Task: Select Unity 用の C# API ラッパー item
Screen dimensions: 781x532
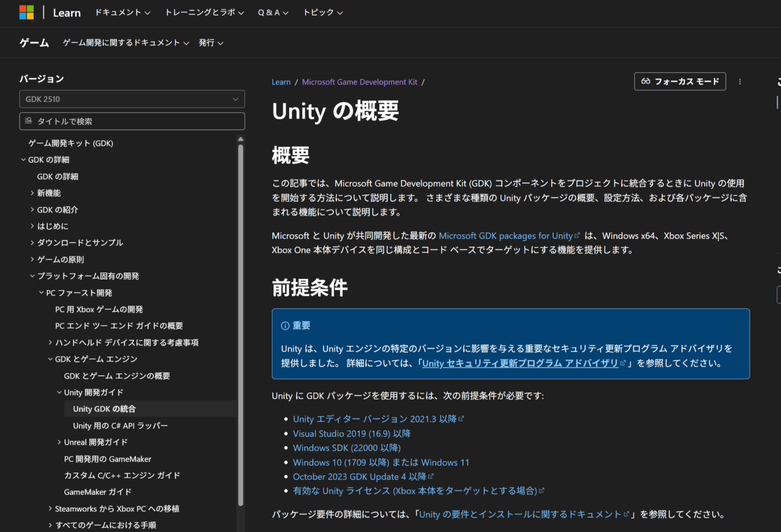Action: 120,426
